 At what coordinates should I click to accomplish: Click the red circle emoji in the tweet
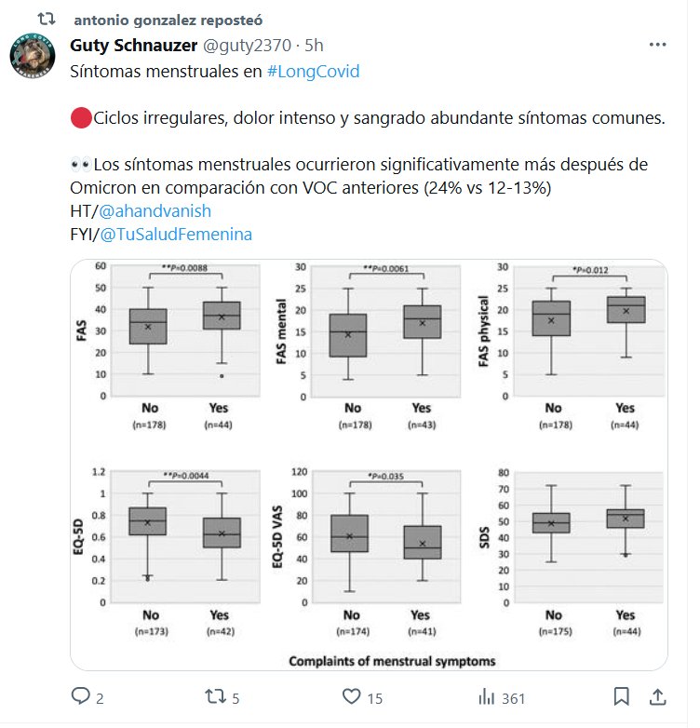tap(80, 118)
